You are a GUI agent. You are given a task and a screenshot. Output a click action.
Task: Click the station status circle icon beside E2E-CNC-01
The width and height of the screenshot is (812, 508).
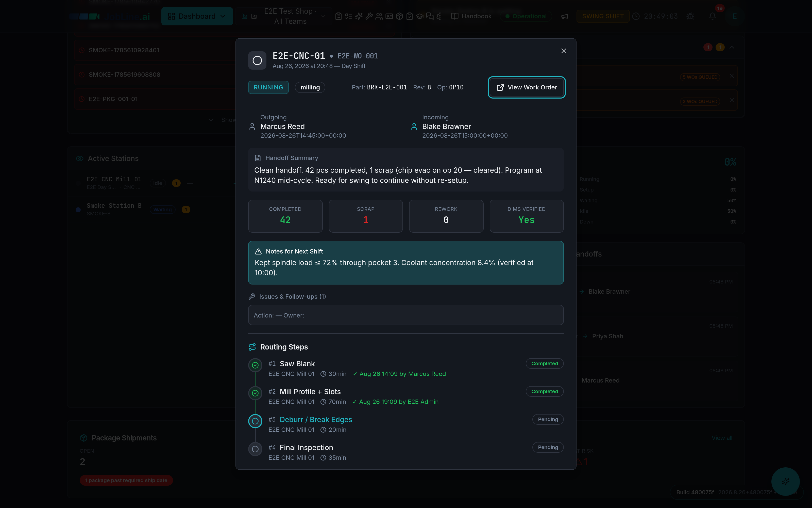[257, 60]
